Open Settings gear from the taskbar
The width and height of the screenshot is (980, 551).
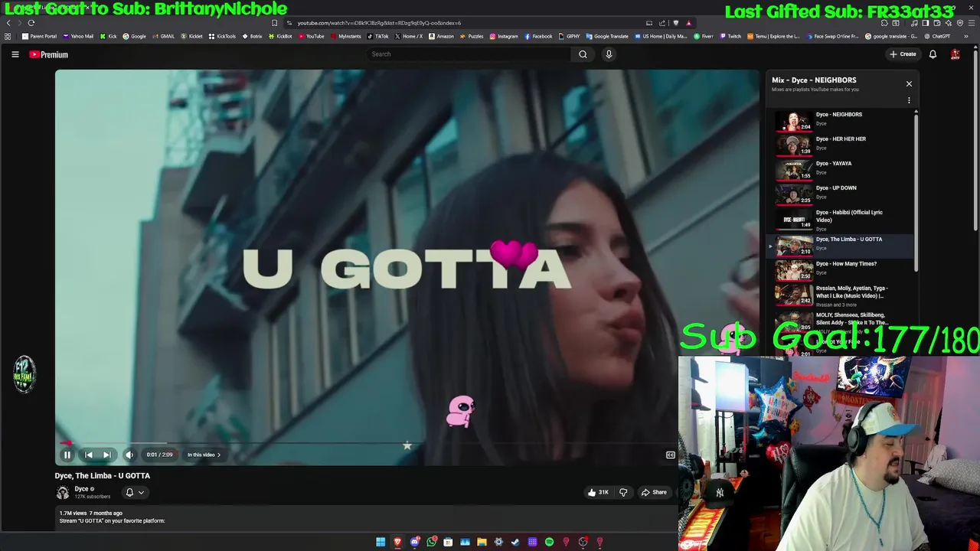click(498, 542)
